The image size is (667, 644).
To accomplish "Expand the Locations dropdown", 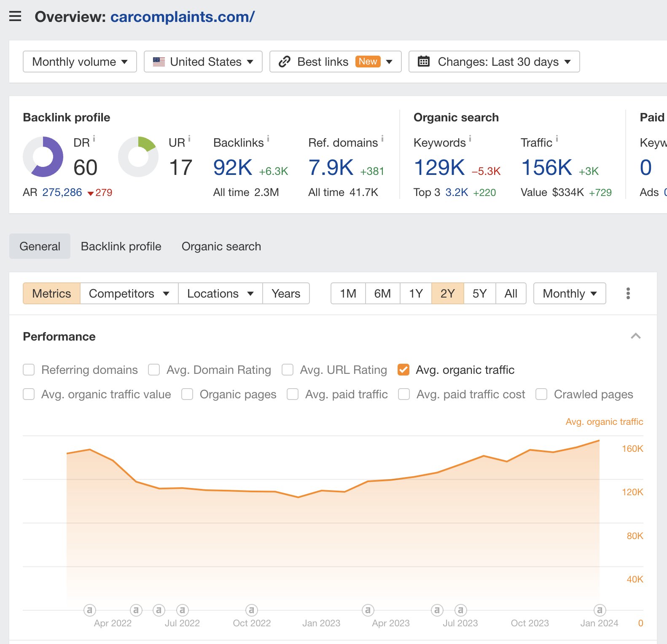I will (x=221, y=293).
